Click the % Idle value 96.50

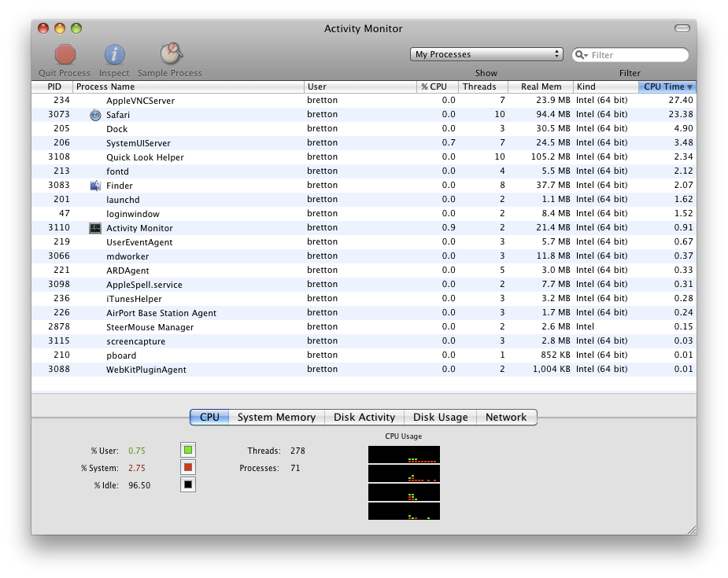point(139,485)
